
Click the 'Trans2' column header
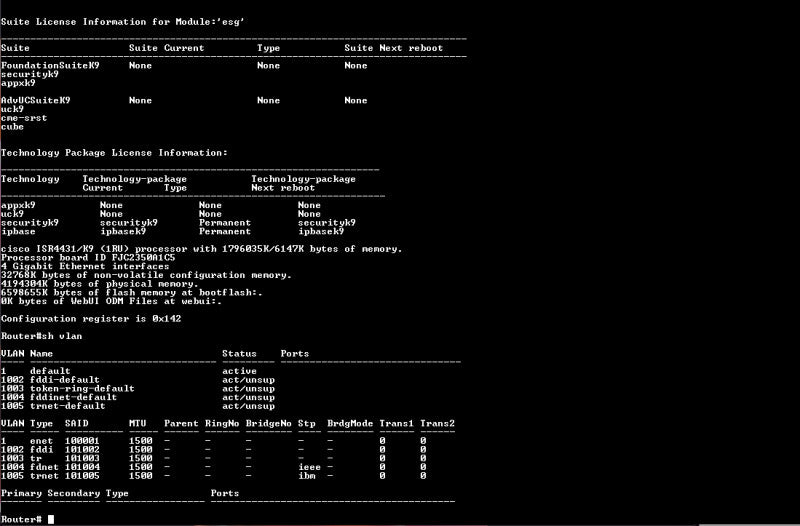pyautogui.click(x=437, y=423)
